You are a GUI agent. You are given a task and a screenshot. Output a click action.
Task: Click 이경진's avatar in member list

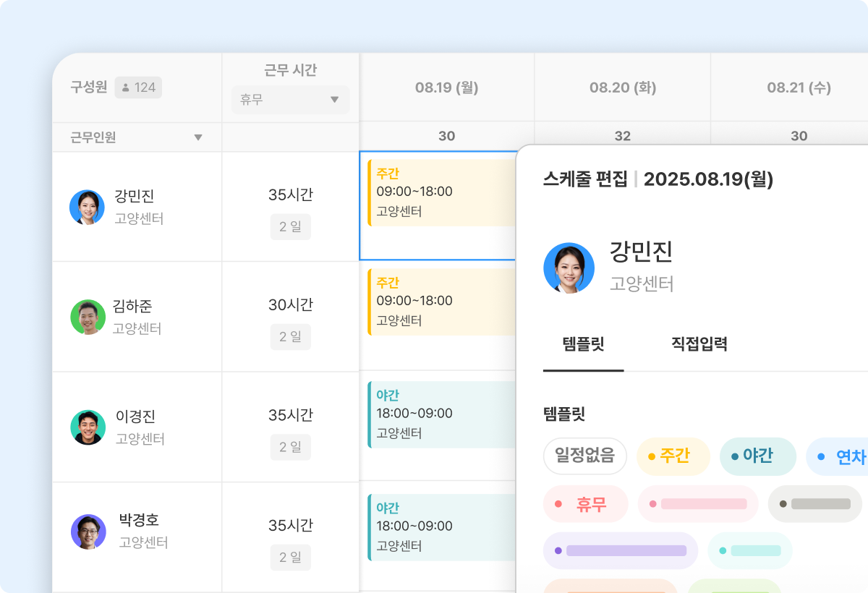[x=88, y=427]
